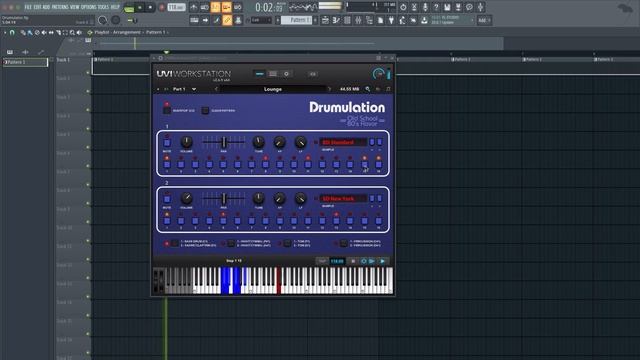
Task: Select the playlist slice tool
Action: click(x=58, y=32)
